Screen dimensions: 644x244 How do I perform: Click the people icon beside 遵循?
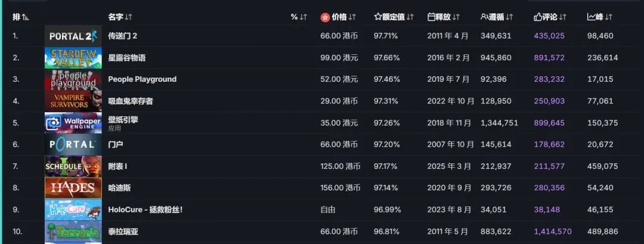pyautogui.click(x=484, y=17)
